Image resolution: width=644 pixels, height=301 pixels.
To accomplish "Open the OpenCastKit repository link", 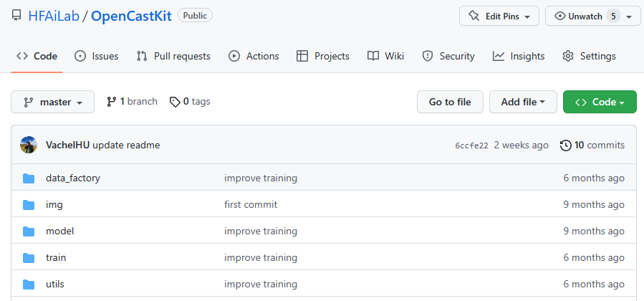I will (131, 16).
